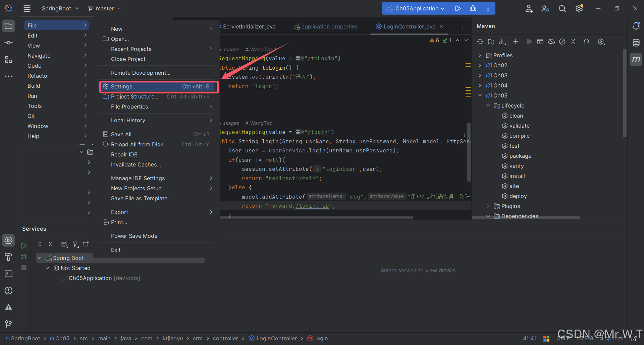Expand the Ch02 Maven module

[x=480, y=65]
